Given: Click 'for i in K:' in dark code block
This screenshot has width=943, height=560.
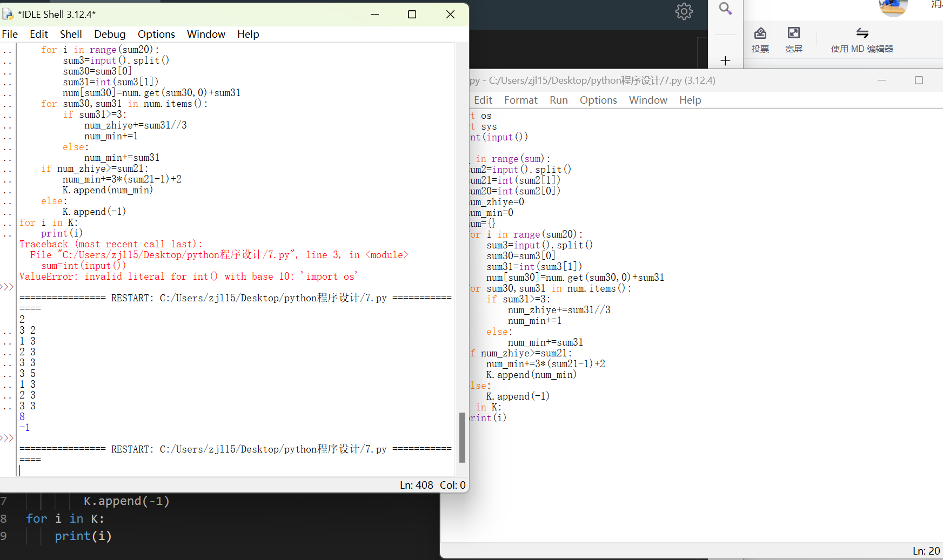Looking at the screenshot, I should pos(65,518).
